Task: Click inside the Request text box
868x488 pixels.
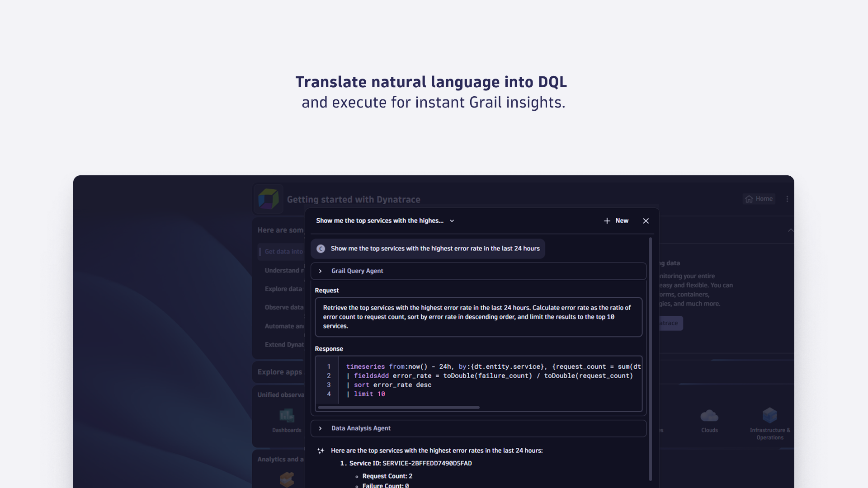Action: (478, 317)
